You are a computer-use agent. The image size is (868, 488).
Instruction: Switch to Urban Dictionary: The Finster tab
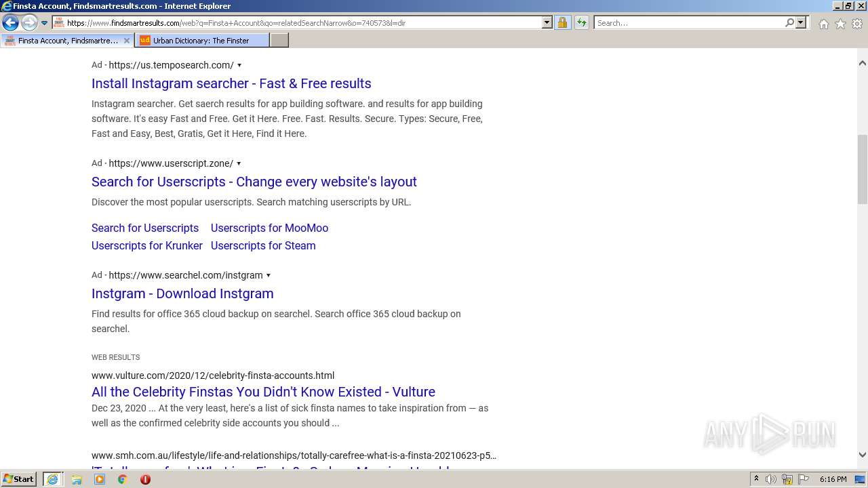(202, 41)
